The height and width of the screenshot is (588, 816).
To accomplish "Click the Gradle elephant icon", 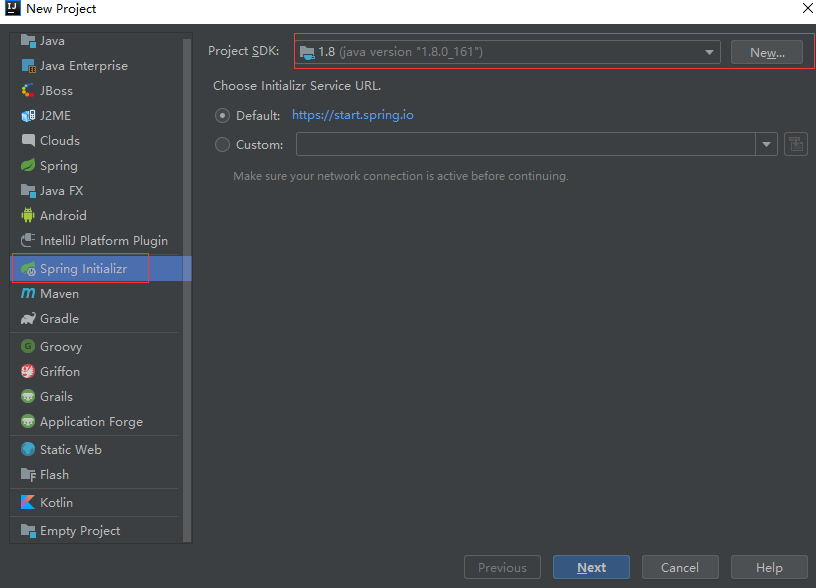I will (28, 318).
